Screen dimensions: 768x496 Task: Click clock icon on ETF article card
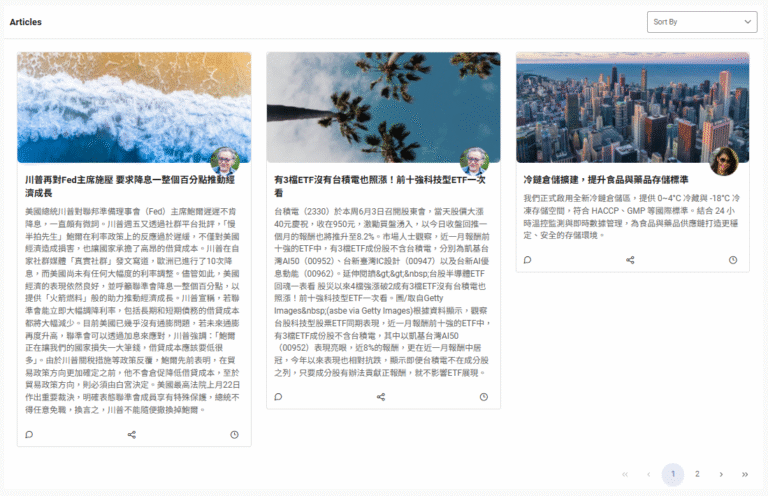[484, 397]
